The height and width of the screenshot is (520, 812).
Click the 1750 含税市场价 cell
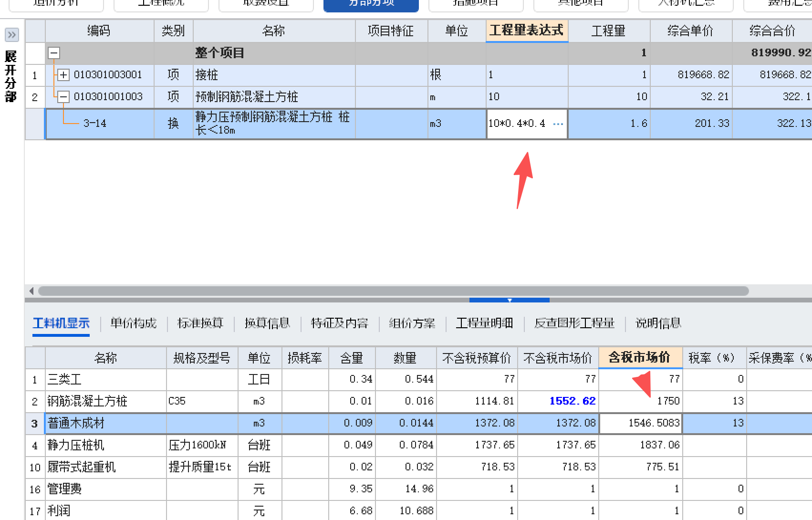(640, 402)
